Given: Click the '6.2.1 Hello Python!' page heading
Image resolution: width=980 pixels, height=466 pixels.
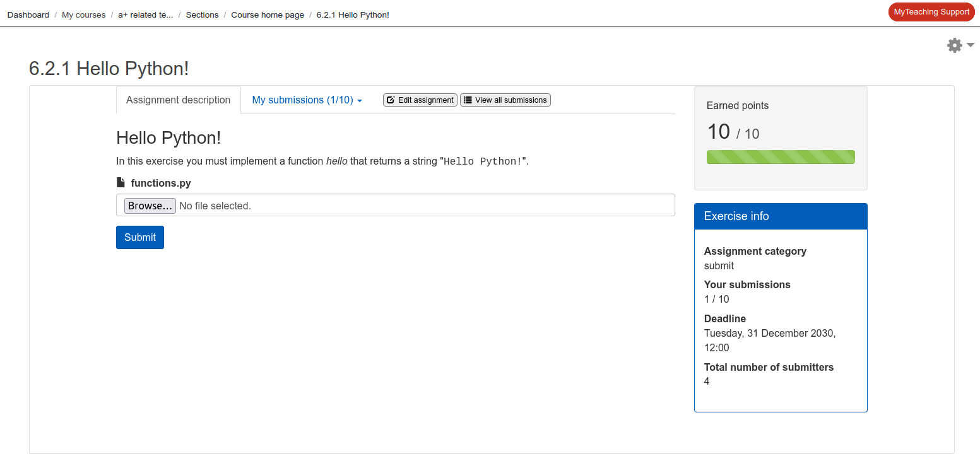Looking at the screenshot, I should 109,68.
